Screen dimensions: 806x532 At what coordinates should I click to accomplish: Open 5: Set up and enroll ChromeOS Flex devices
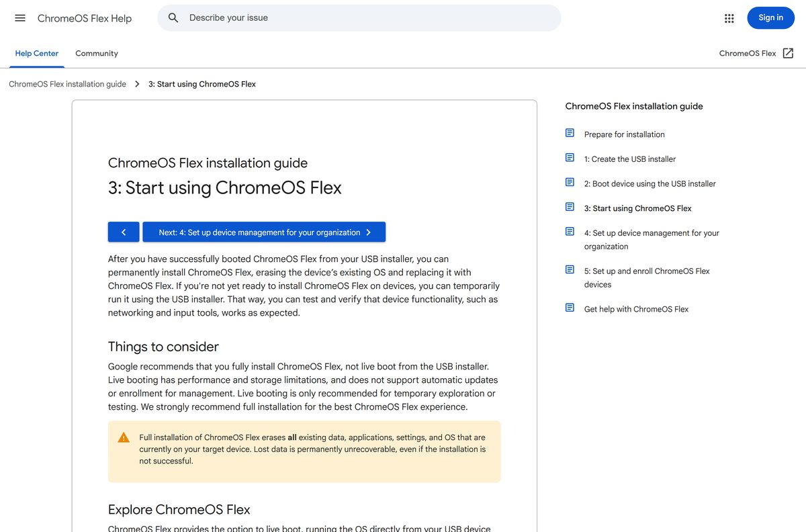[647, 277]
